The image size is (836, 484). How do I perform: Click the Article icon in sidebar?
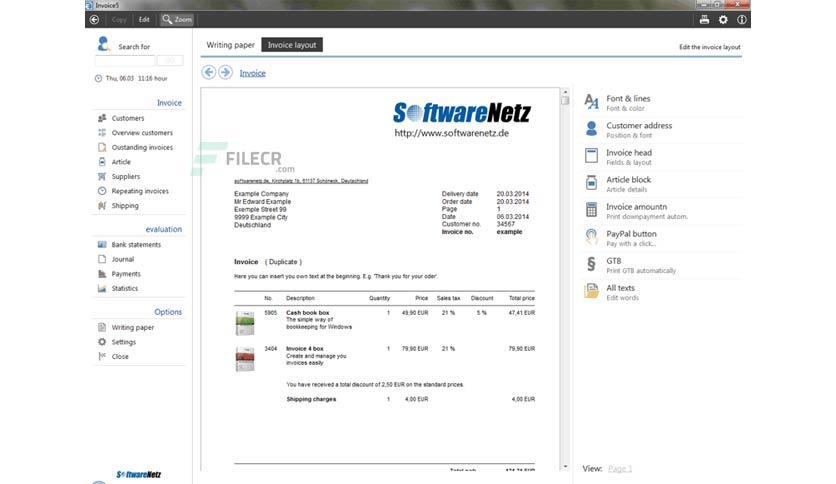[102, 162]
